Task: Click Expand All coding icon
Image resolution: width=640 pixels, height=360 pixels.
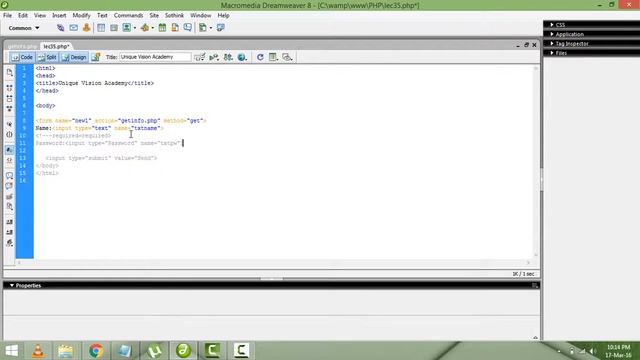Action: click(x=9, y=109)
